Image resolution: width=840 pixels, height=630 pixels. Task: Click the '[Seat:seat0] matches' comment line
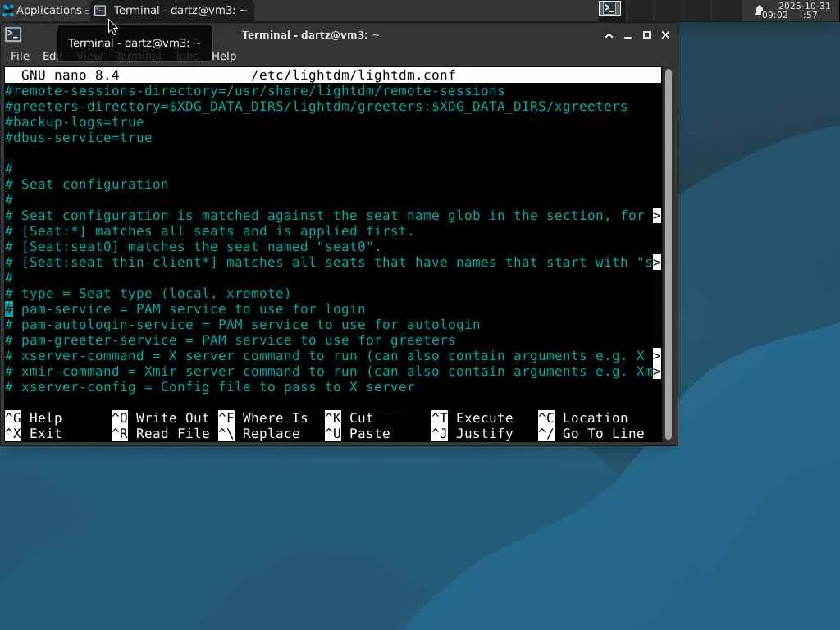click(193, 246)
